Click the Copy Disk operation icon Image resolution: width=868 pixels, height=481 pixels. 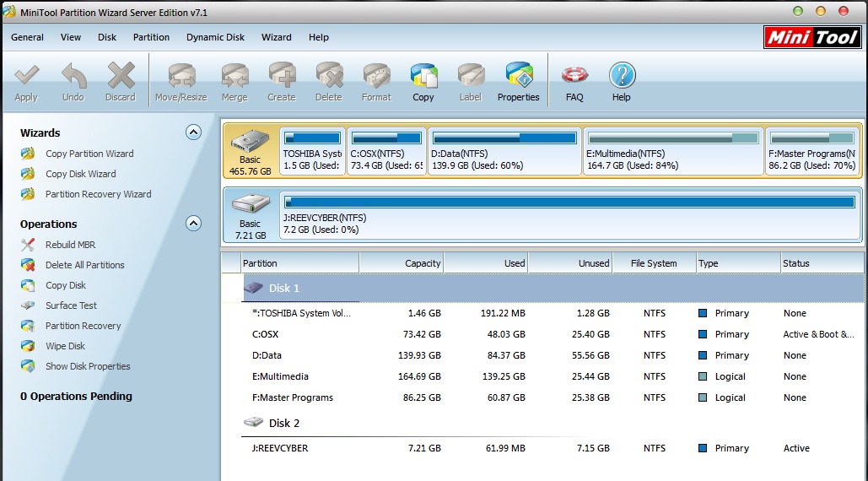(x=28, y=285)
